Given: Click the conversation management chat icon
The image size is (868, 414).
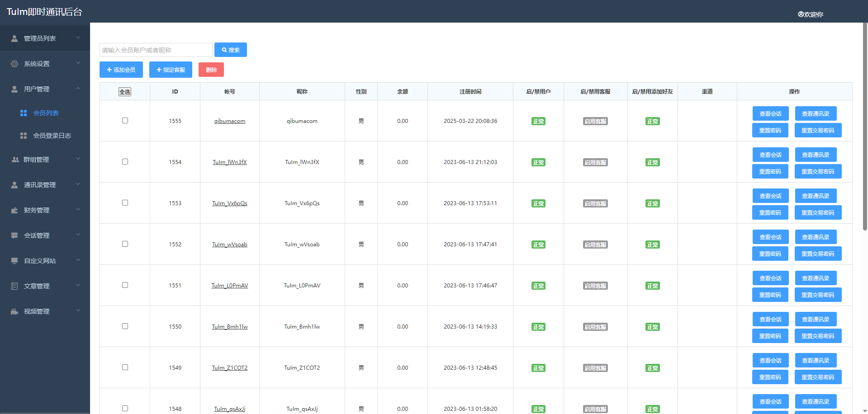Looking at the screenshot, I should [14, 235].
